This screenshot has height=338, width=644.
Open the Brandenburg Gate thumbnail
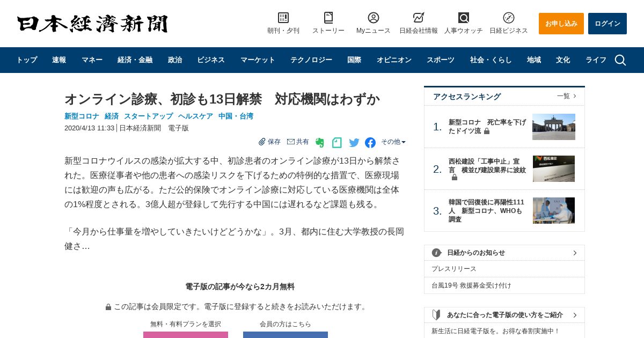[554, 127]
